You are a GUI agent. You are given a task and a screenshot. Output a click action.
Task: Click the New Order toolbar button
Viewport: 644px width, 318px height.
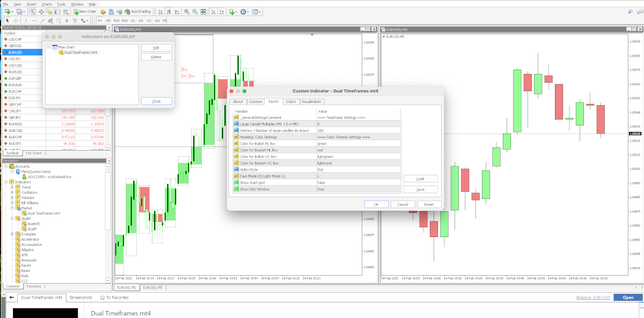[x=85, y=11]
